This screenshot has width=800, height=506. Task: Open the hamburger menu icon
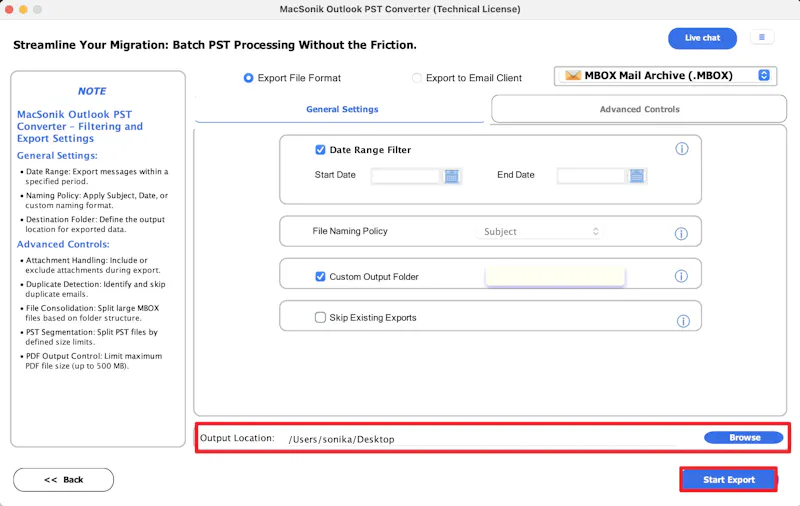[762, 37]
